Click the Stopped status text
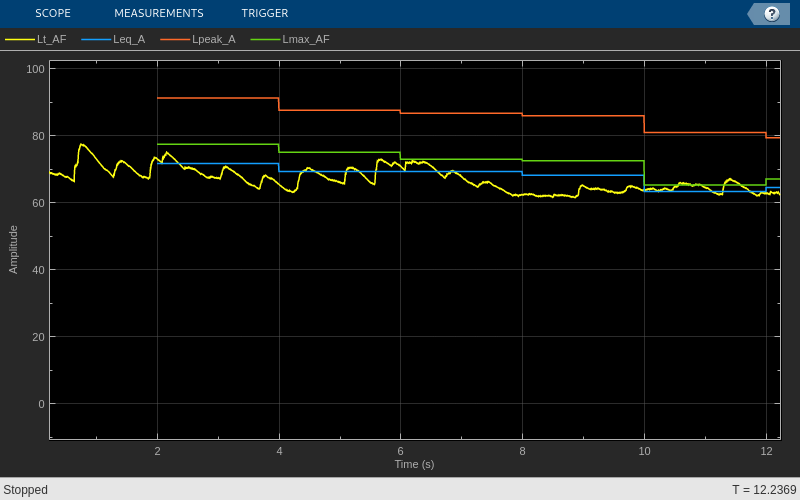 [x=26, y=490]
